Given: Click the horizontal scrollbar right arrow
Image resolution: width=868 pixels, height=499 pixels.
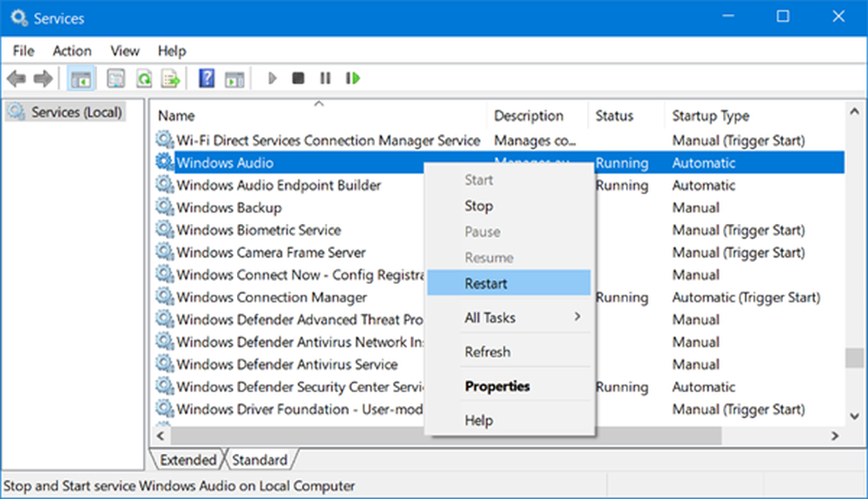Looking at the screenshot, I should tap(835, 436).
